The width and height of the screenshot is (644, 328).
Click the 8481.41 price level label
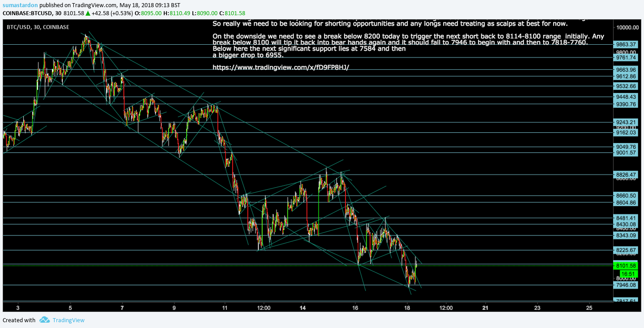(626, 218)
